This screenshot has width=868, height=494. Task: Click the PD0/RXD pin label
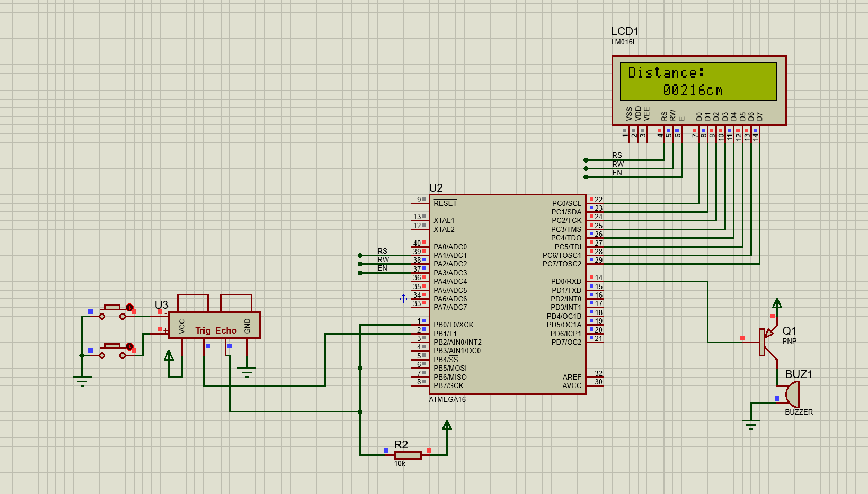click(x=566, y=281)
